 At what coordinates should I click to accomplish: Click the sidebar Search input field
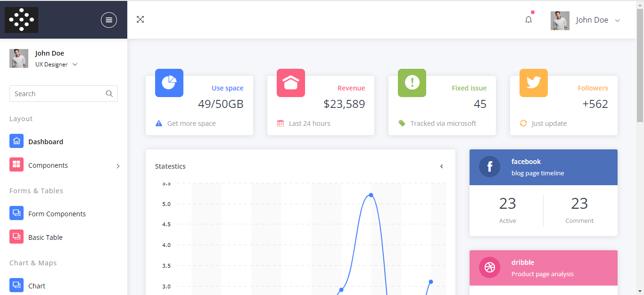tap(64, 94)
